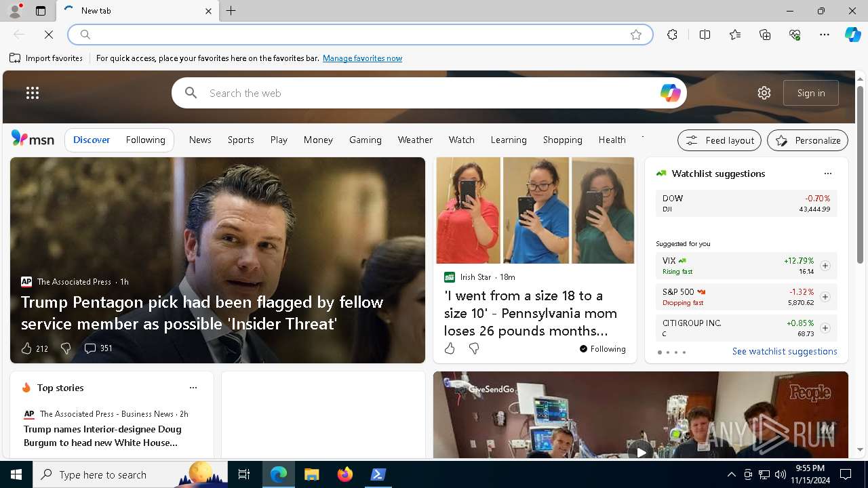Click the Personalize button
Viewport: 868px width, 488px height.
[808, 140]
